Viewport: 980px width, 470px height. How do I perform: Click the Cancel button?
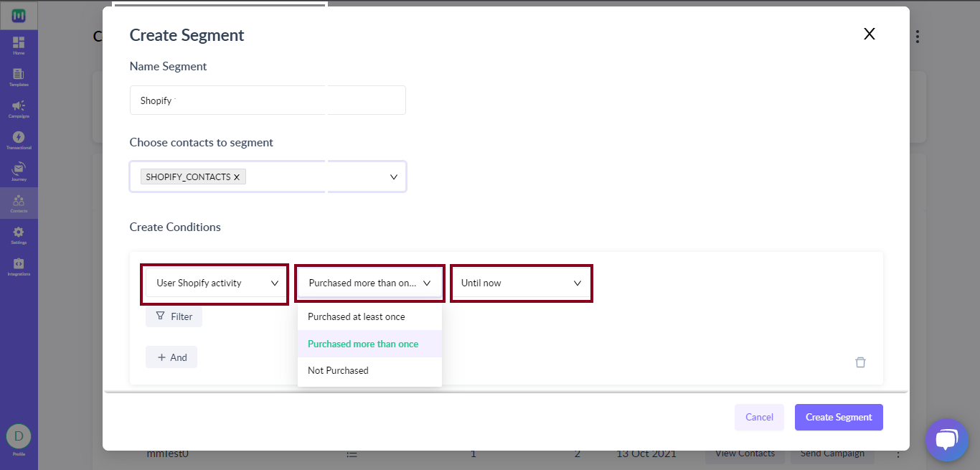pos(759,417)
